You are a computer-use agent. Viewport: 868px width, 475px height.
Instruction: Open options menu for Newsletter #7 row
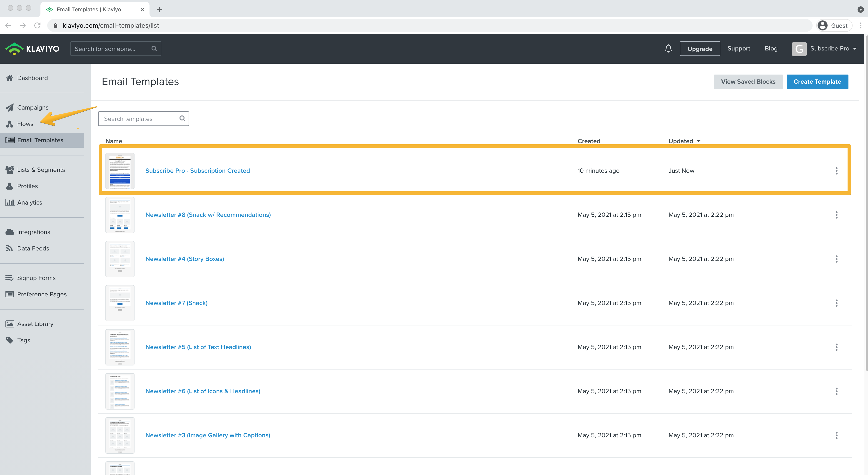coord(836,303)
